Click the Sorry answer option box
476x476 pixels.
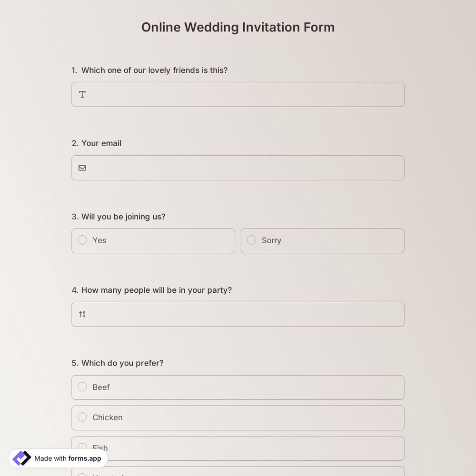click(x=322, y=240)
